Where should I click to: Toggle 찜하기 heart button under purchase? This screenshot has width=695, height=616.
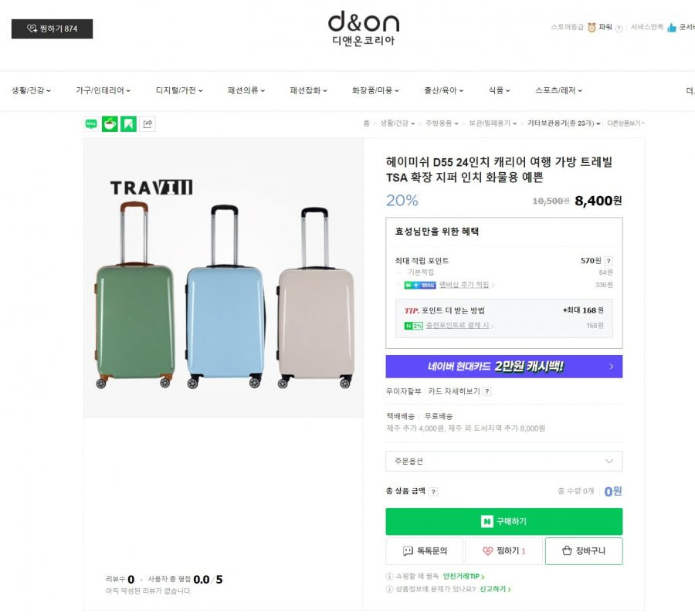click(503, 551)
